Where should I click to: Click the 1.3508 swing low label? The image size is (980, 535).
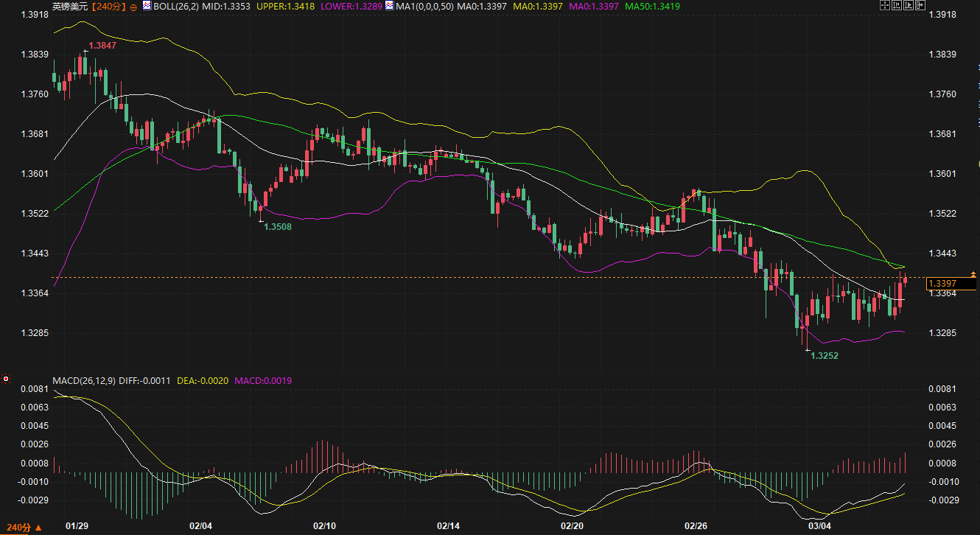(278, 227)
